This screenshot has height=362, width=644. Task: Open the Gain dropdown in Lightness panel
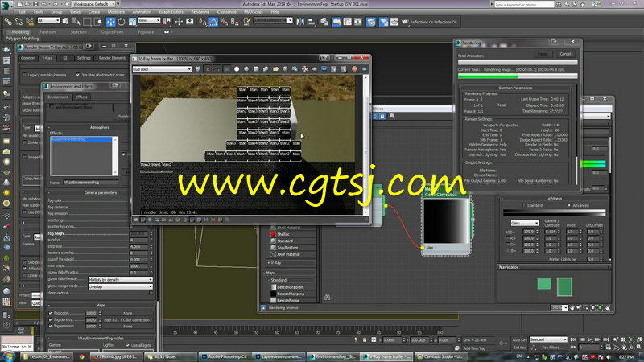tap(525, 223)
